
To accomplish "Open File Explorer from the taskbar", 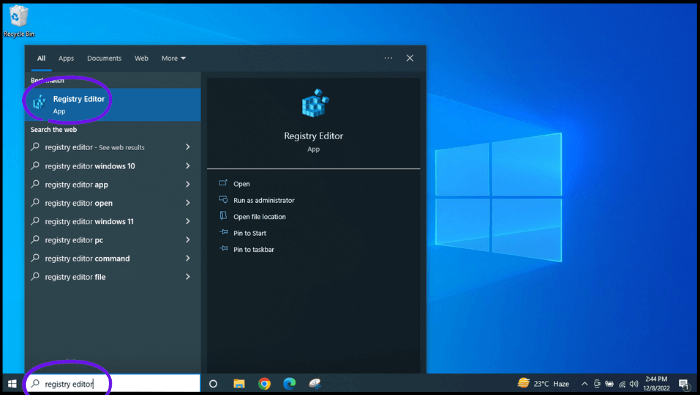I will (x=239, y=384).
